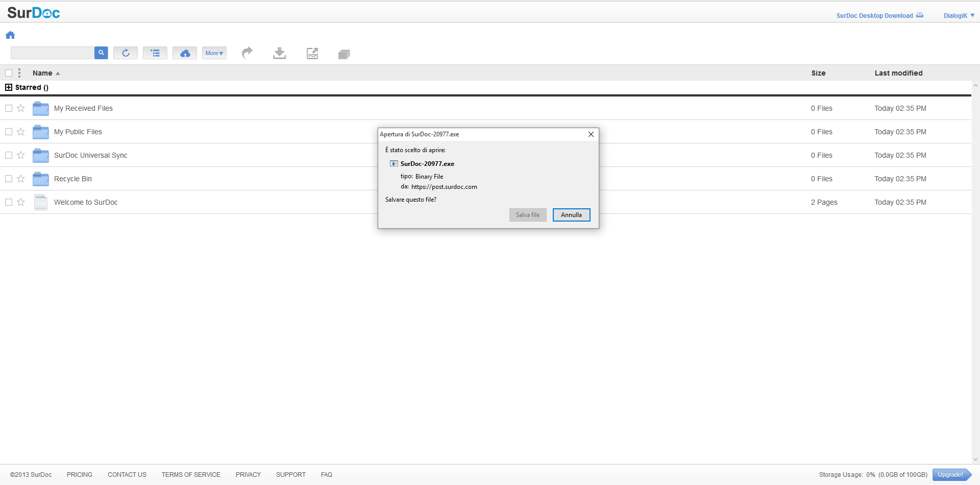Open TERMS OF SERVICE footer link
980x485 pixels.
[x=191, y=475]
